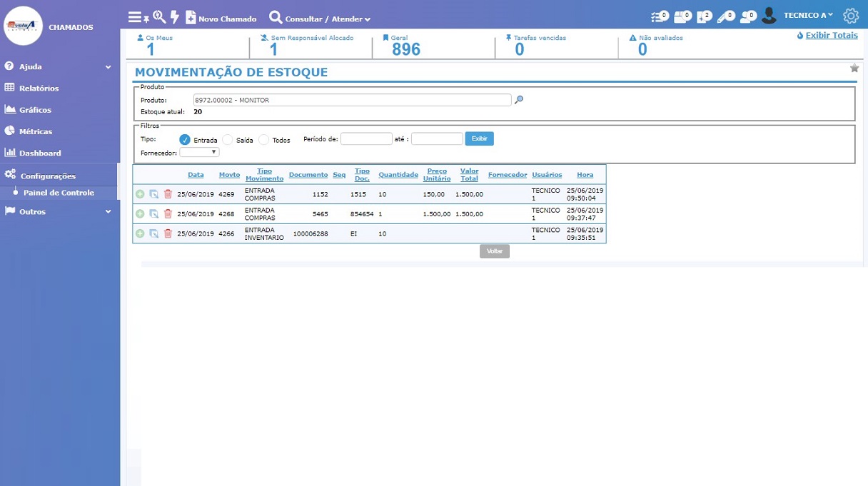This screenshot has width=868, height=486.
Task: Click the Evolua logo in sidebar
Action: pos(24,26)
